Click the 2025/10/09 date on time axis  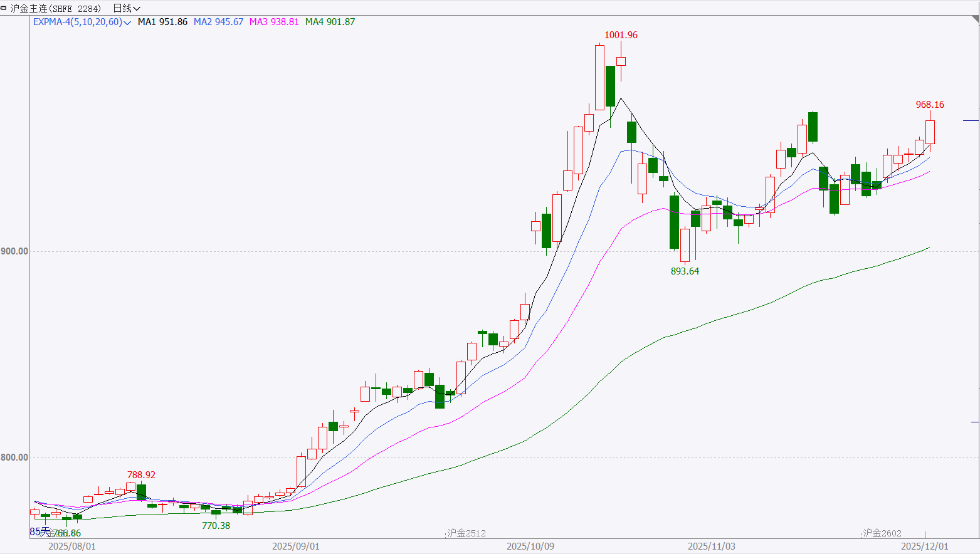pos(530,546)
